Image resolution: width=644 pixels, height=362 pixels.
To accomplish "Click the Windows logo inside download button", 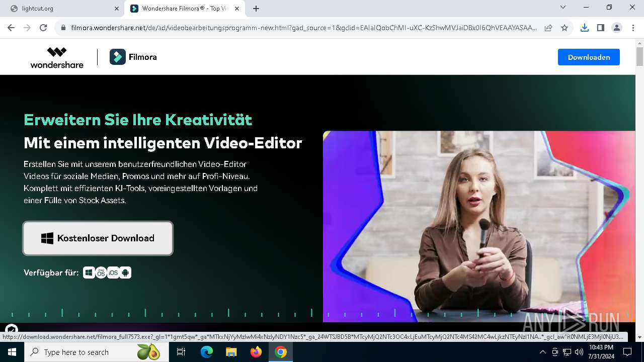I will point(47,238).
